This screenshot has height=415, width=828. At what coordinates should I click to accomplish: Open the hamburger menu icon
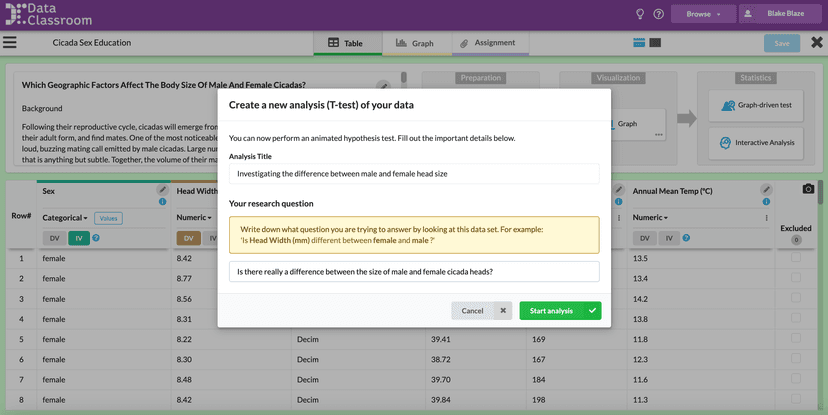tap(10, 42)
